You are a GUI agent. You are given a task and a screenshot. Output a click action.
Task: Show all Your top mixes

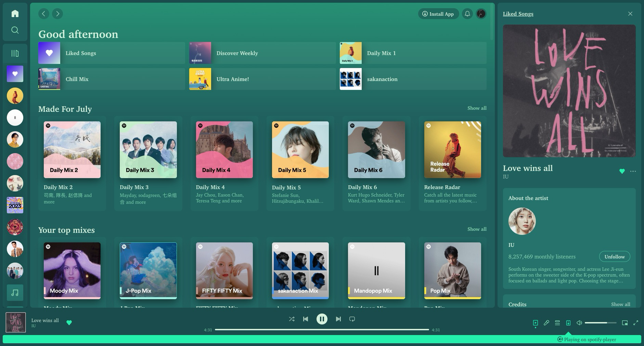477,229
